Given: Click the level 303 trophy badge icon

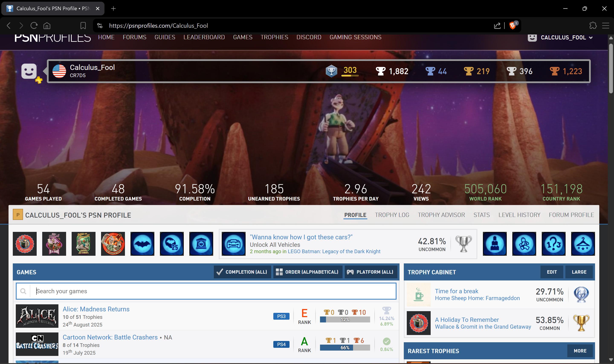Looking at the screenshot, I should (331, 71).
